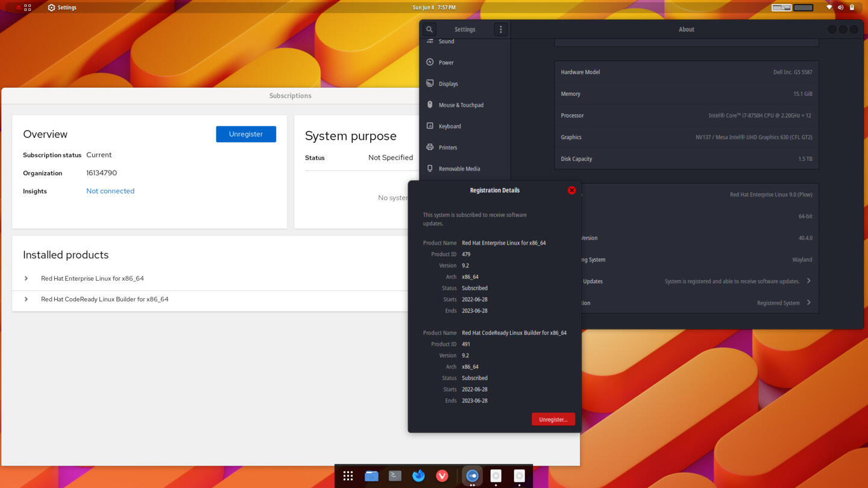Click the keyboard icon in Settings sidebar
The width and height of the screenshot is (868, 488).
[430, 126]
